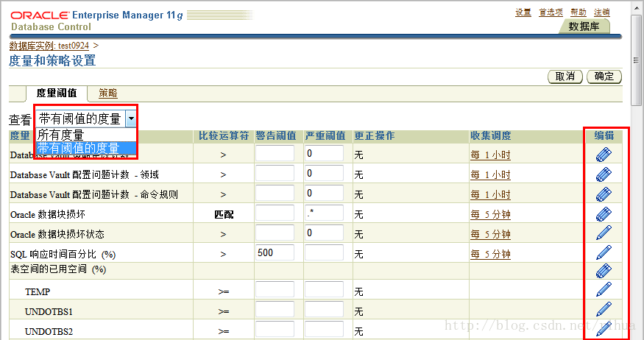The height and width of the screenshot is (340, 644).
Task: Go to 数据库实例: test0924 breadcrumb link
Action: coord(49,46)
